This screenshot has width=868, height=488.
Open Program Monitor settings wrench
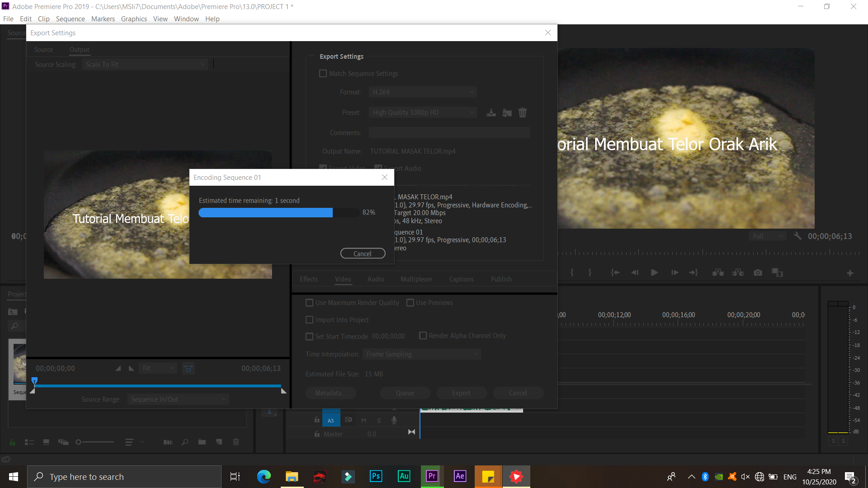(797, 236)
